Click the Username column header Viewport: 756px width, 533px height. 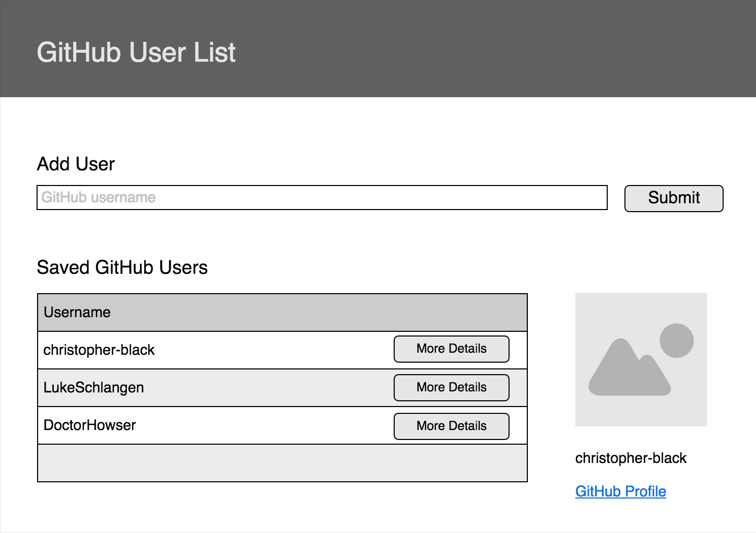tap(282, 312)
